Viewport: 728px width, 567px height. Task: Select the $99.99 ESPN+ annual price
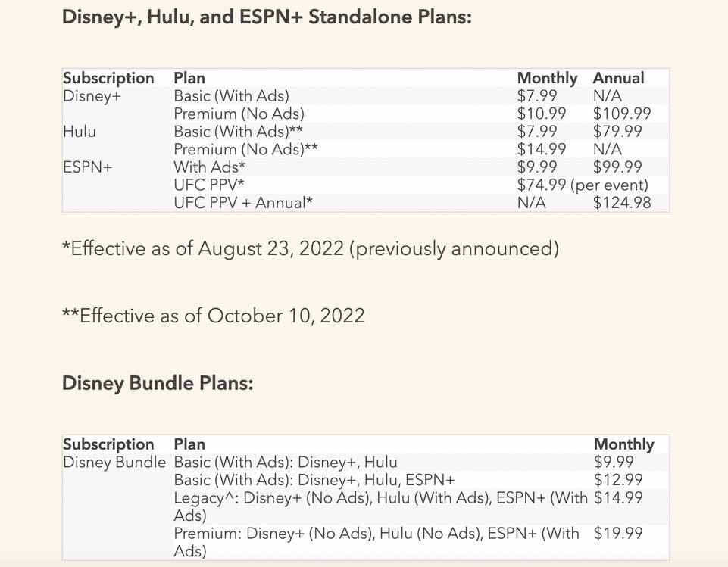[617, 167]
